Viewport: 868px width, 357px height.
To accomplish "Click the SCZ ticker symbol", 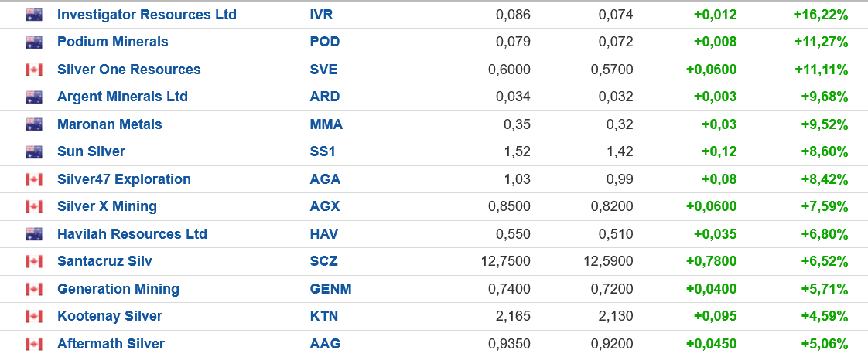I will [x=323, y=261].
